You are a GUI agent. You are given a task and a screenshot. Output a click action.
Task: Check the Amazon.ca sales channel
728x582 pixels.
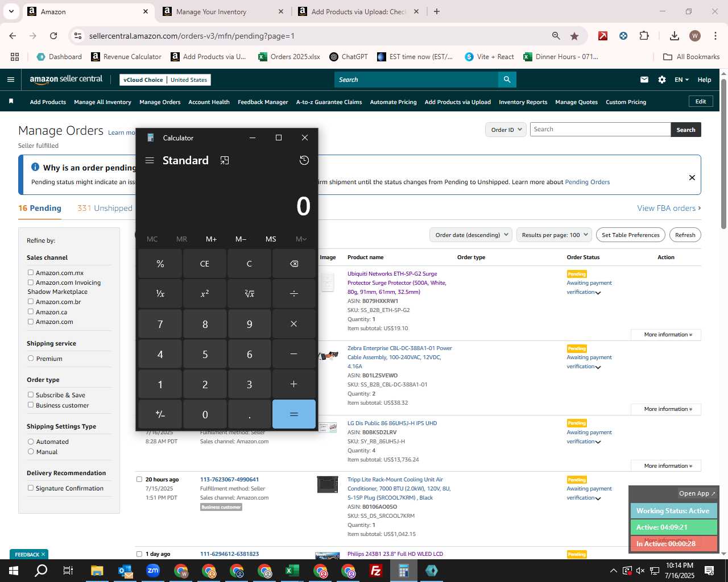coord(31,311)
